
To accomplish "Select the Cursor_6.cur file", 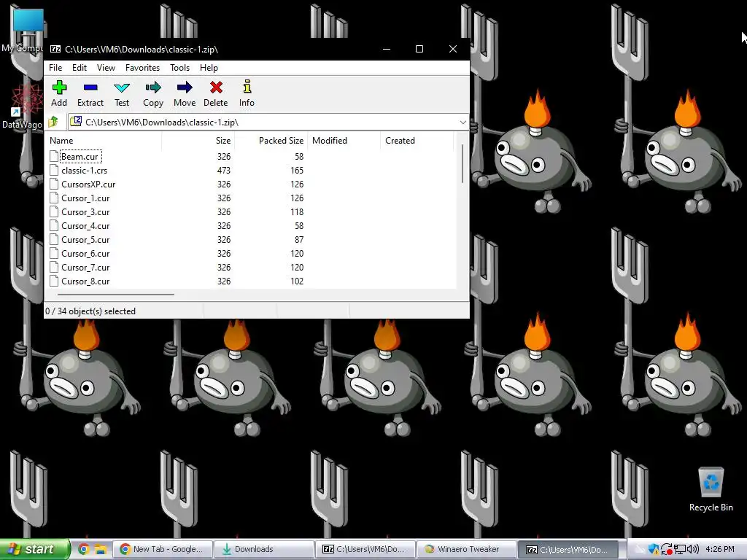I will 85,253.
